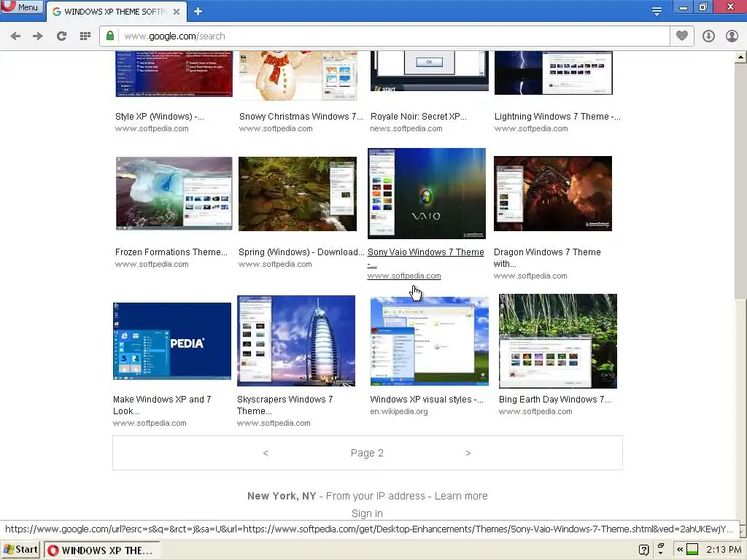The height and width of the screenshot is (560, 747).
Task: Open Style XP (Windows) thumbnail
Action: click(x=174, y=74)
